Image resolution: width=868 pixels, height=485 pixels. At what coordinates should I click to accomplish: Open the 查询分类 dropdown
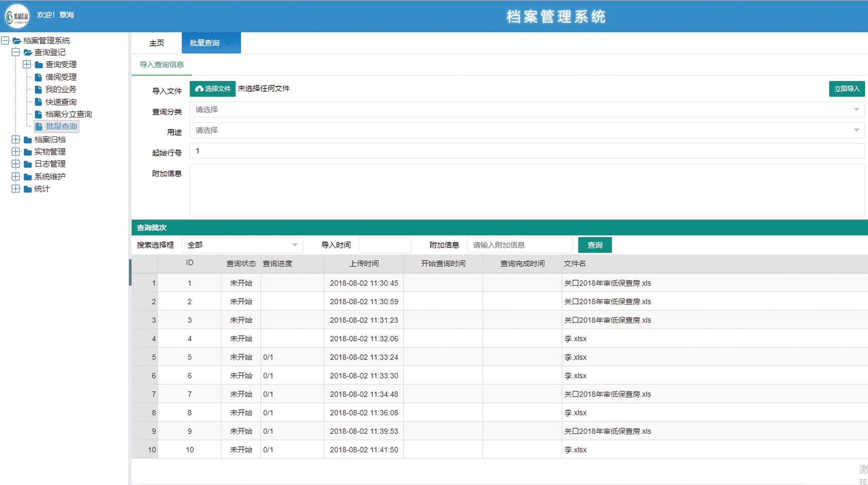[527, 109]
